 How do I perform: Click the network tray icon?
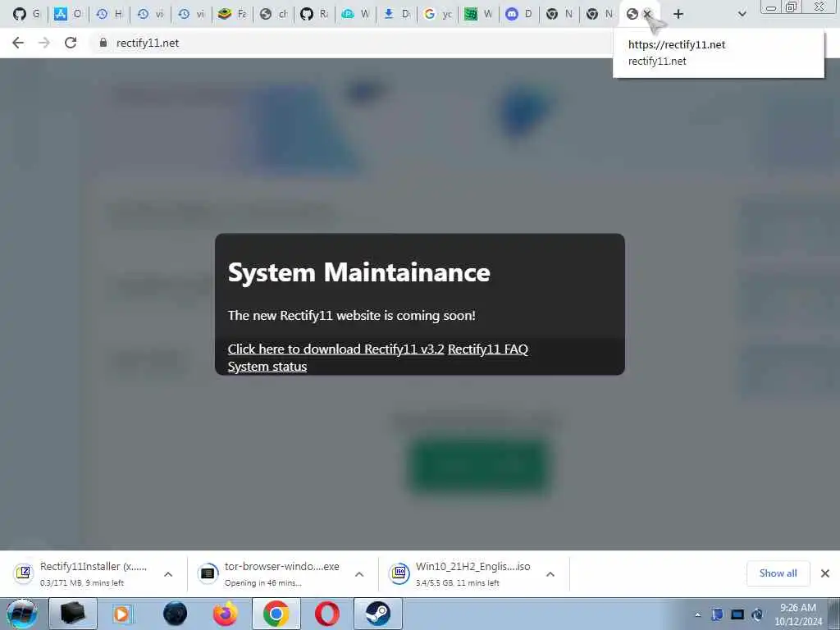click(737, 615)
